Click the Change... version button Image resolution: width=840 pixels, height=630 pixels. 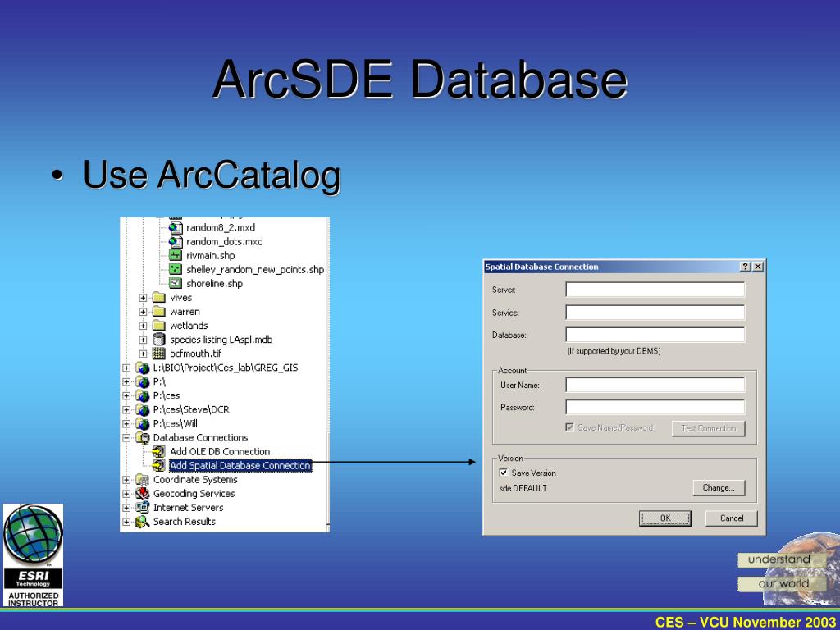719,487
